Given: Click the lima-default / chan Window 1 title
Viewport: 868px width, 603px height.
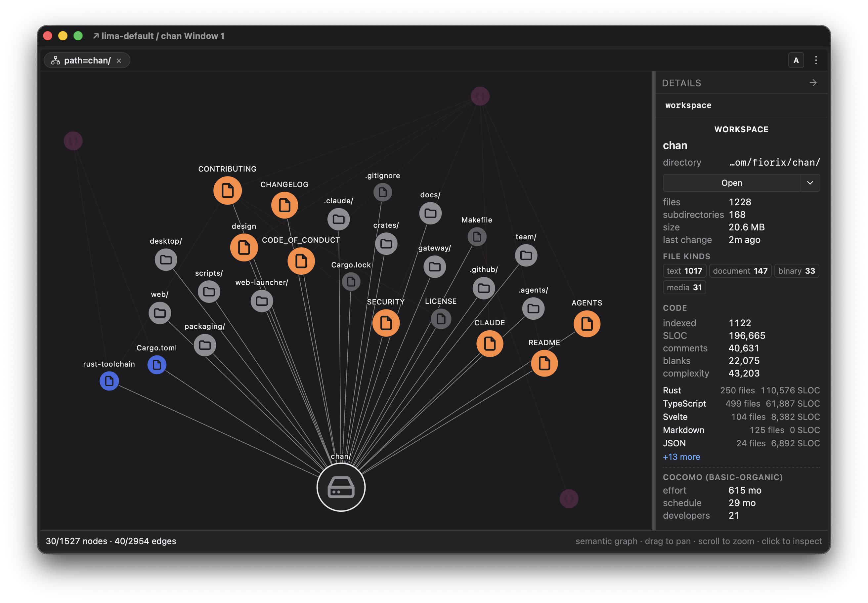Looking at the screenshot, I should pos(162,36).
